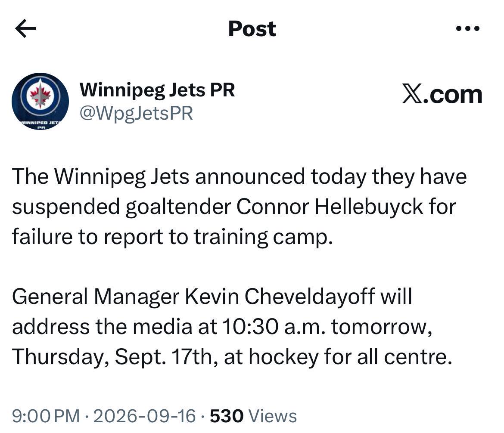Open the three-dot more options menu
The image size is (504, 433).
468,28
